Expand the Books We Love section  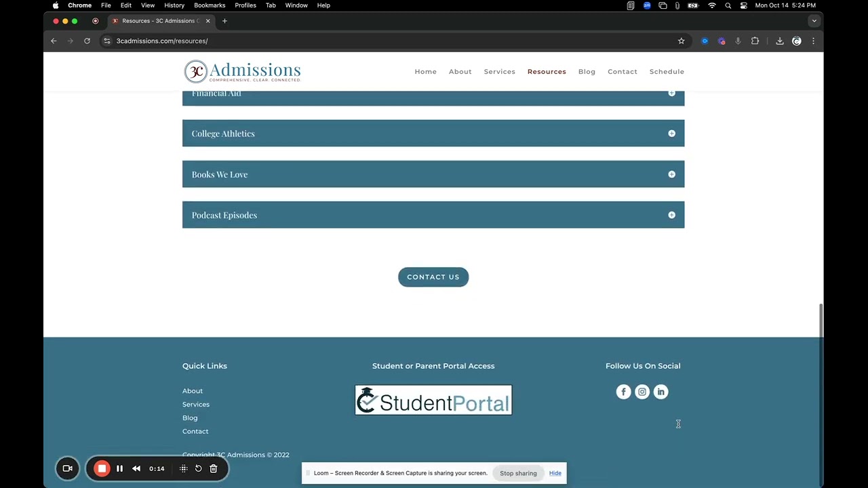pyautogui.click(x=433, y=174)
